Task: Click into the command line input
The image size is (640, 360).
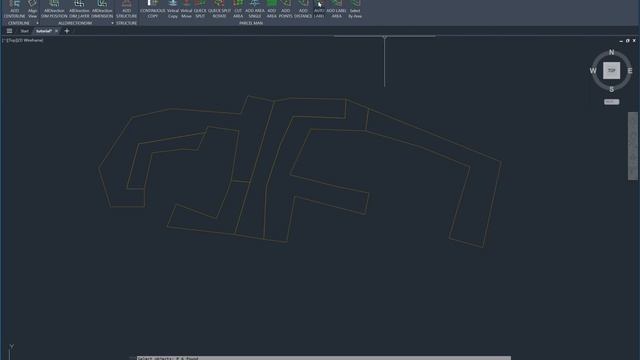Action: (323, 358)
